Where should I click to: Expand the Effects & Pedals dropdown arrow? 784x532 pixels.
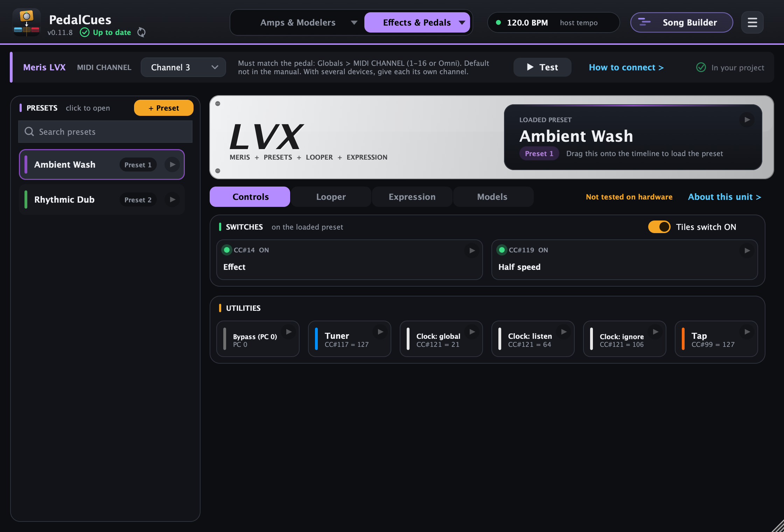tap(462, 22)
